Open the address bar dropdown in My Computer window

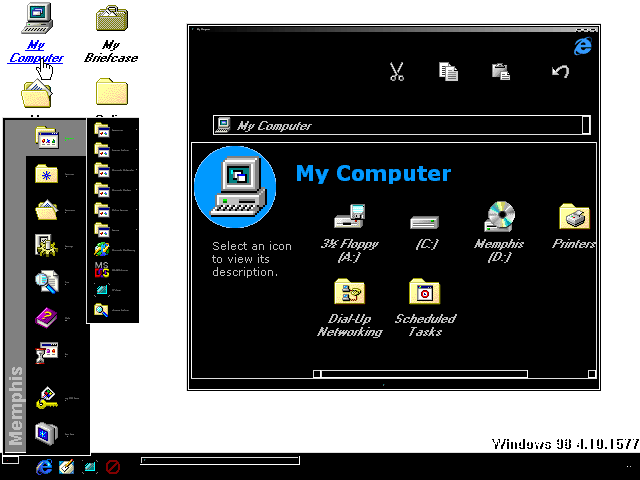(586, 125)
